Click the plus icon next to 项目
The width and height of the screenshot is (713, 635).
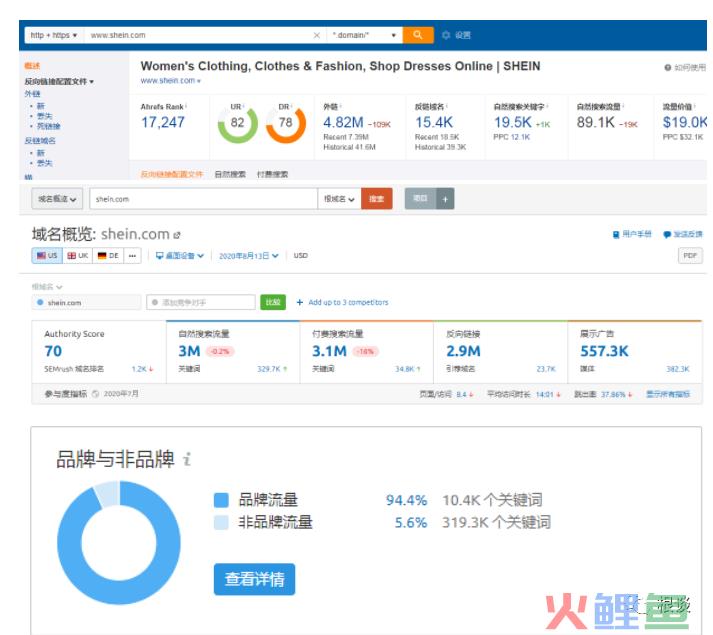(x=445, y=199)
